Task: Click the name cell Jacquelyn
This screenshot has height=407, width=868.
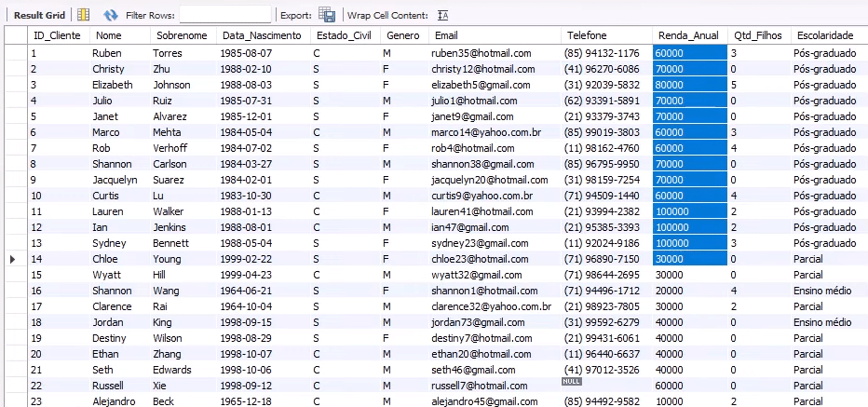Action: tap(115, 180)
